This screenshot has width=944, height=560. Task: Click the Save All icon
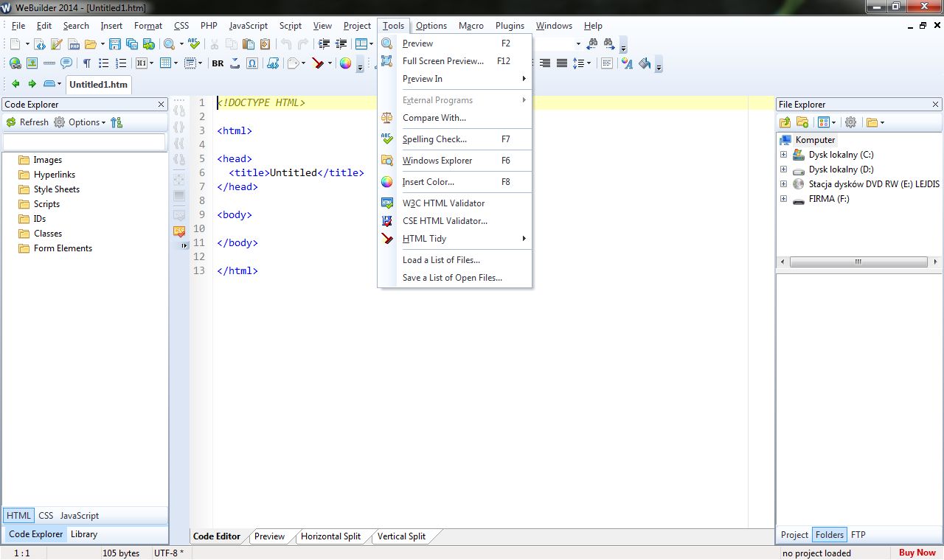point(132,44)
